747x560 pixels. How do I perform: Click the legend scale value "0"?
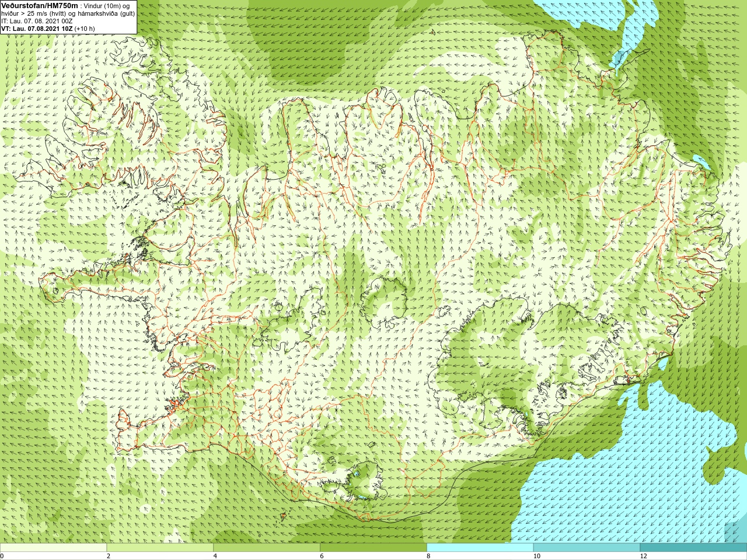tap(2, 556)
